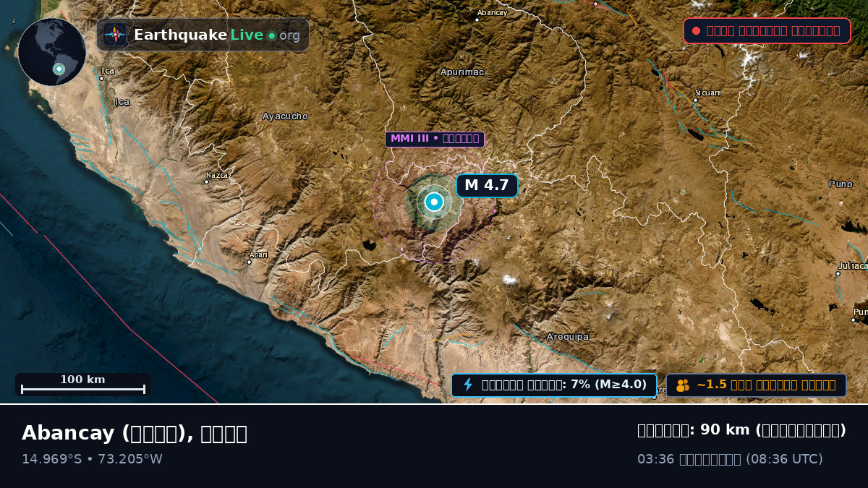Click the lightning bolt aftershock icon

tap(468, 385)
